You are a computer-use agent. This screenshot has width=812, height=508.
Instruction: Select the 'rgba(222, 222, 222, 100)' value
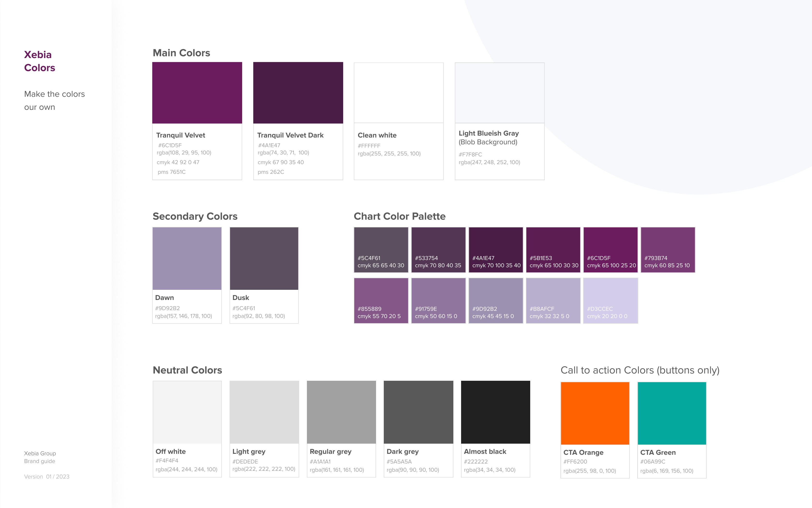pyautogui.click(x=264, y=469)
